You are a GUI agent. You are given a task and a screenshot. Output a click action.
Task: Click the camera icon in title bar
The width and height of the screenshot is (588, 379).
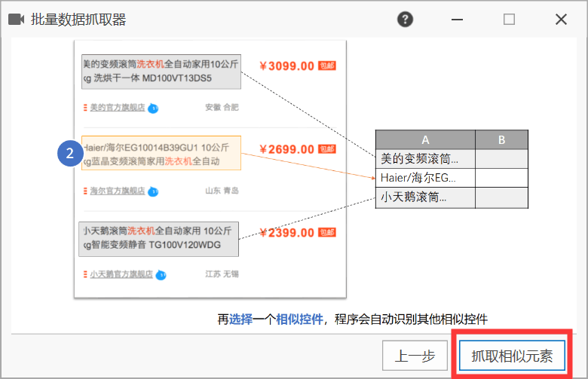coord(16,19)
